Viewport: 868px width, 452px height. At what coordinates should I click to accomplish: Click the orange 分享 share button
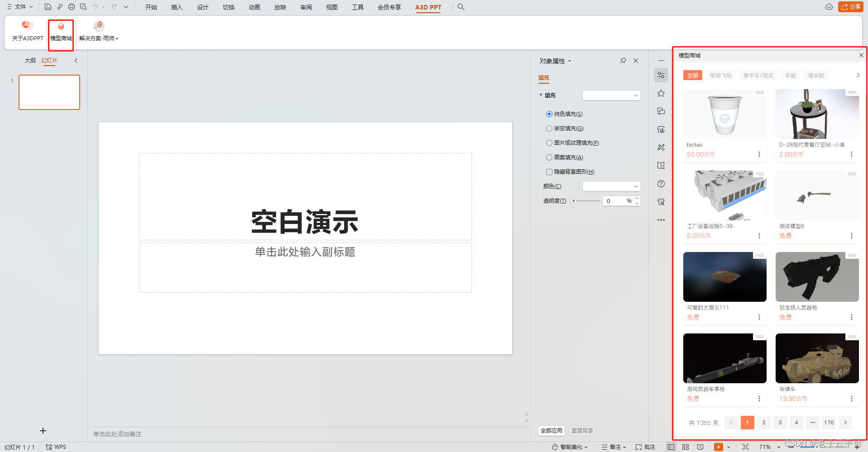[851, 7]
